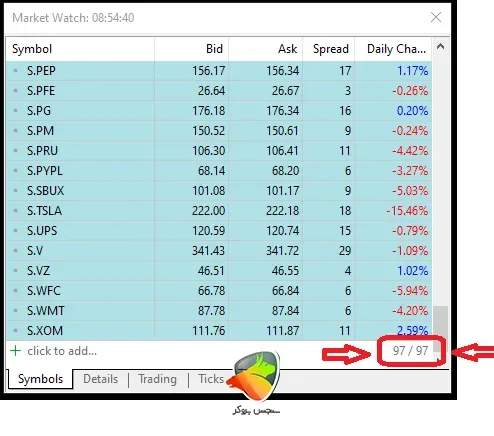494x436 pixels.
Task: Select the S.WMT symbol row
Action: point(219,311)
